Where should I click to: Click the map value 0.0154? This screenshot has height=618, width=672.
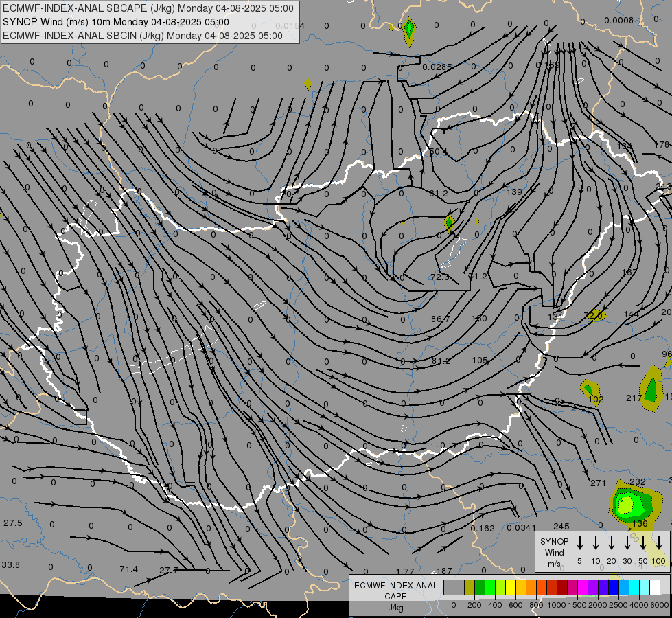(x=290, y=25)
